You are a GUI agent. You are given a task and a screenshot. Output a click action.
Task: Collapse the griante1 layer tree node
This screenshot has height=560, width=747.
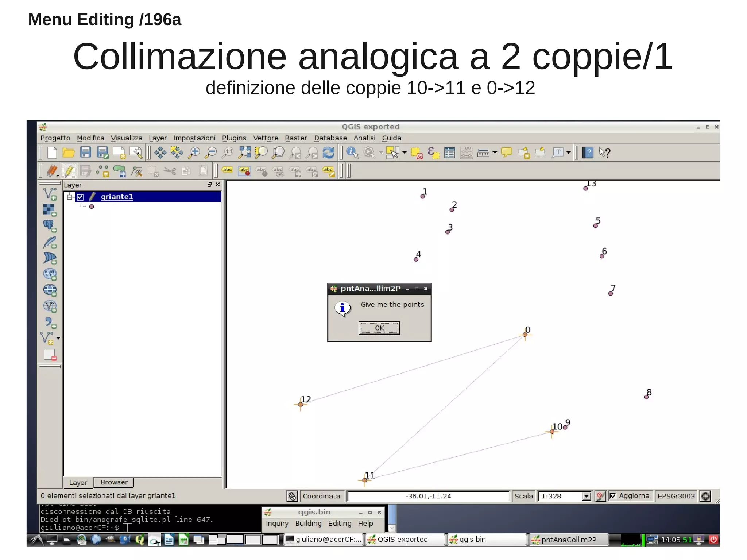point(70,197)
